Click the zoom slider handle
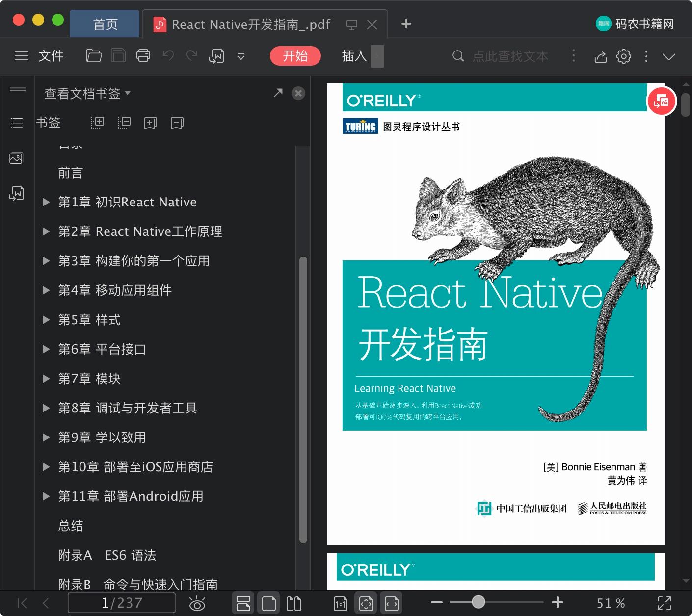Viewport: 692px width, 616px height. pos(479,602)
